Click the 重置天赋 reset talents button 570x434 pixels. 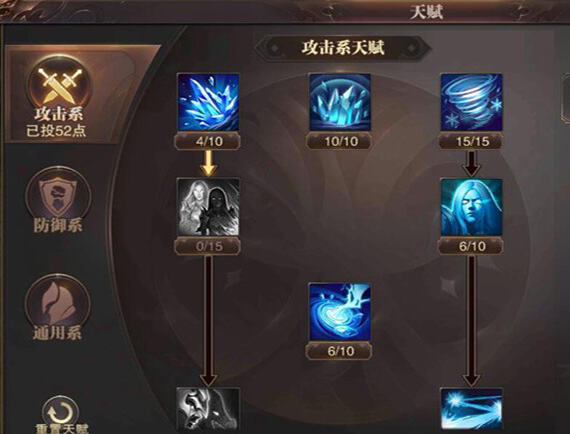coord(61,415)
